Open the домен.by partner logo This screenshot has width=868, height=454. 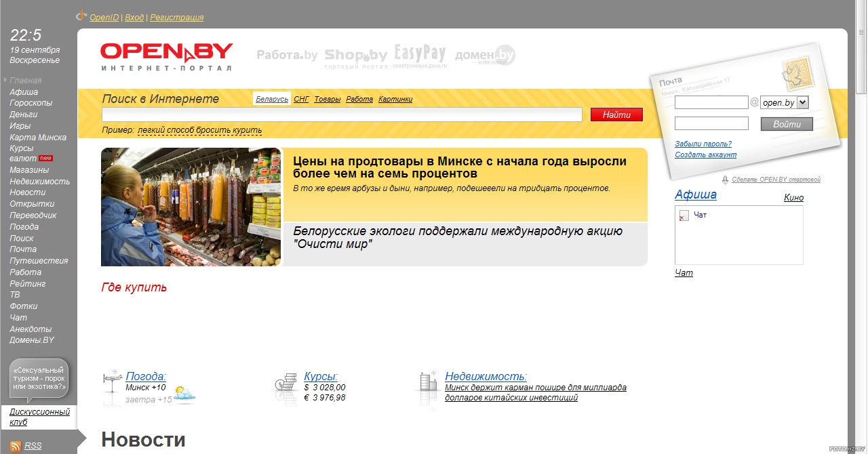click(485, 56)
